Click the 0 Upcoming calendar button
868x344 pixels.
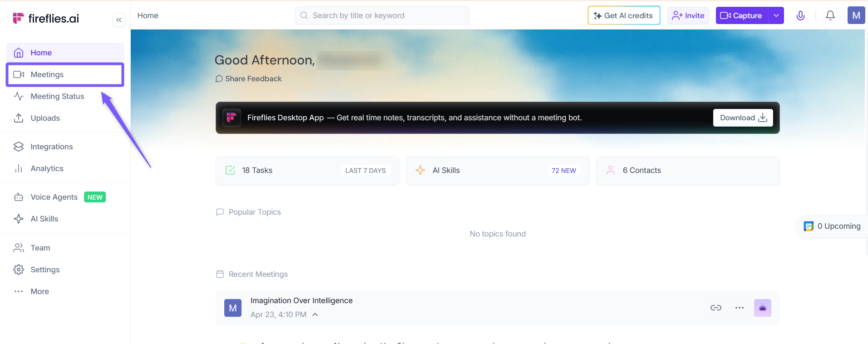(832, 226)
